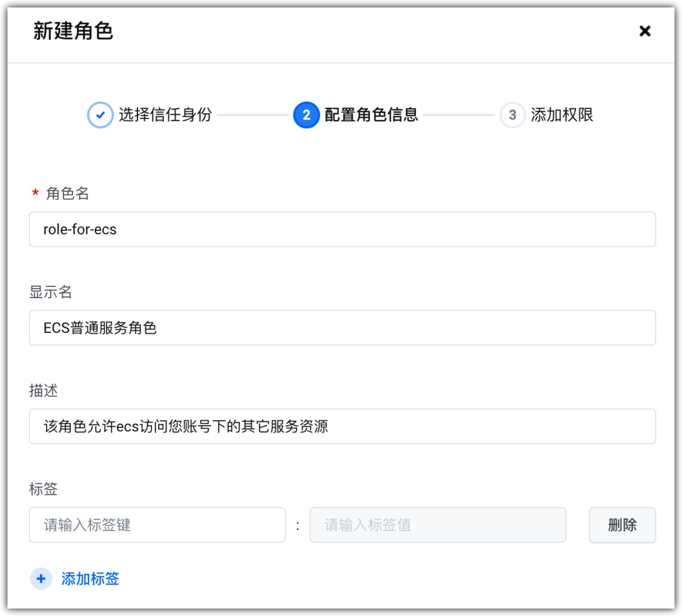This screenshot has width=682, height=616.
Task: Click the 角色名 field label
Action: point(67,193)
